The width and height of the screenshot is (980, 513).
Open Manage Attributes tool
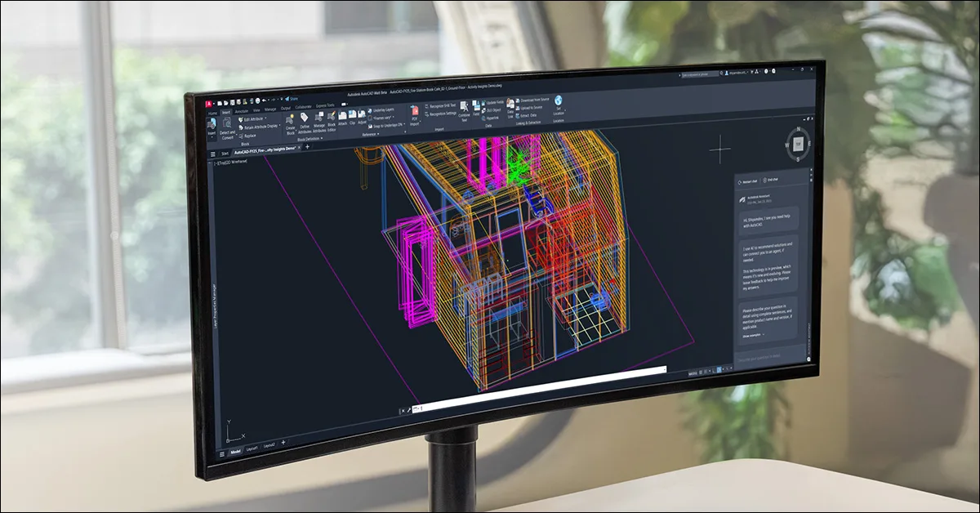tap(319, 122)
